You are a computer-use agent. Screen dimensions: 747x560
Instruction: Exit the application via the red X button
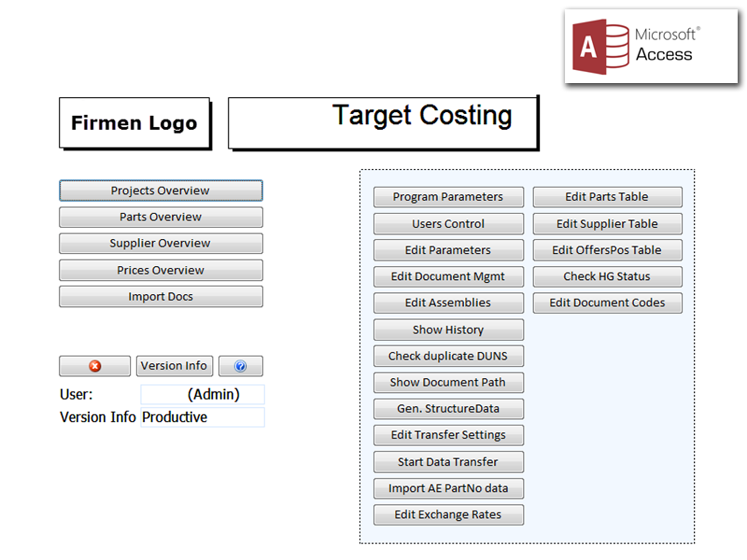coord(94,366)
